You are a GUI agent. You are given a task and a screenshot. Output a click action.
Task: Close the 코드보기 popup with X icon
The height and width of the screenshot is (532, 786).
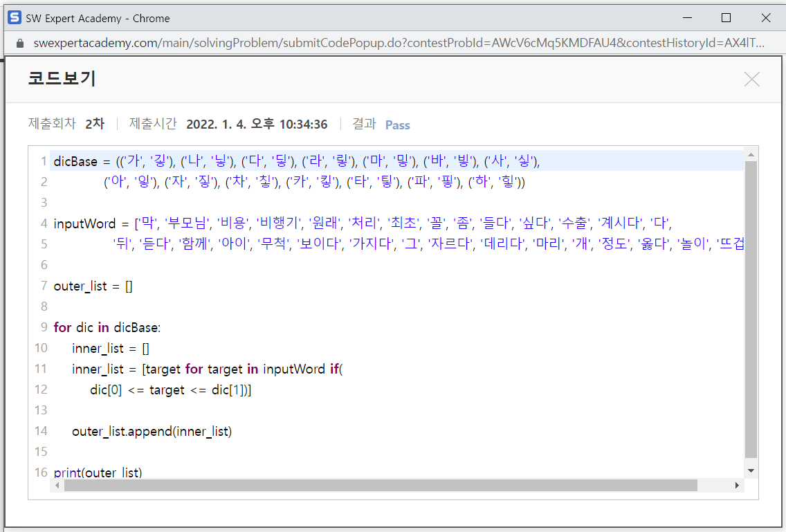[x=751, y=80]
